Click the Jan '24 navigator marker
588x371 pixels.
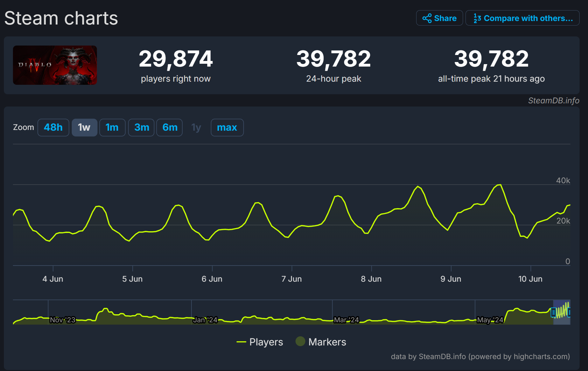pyautogui.click(x=205, y=320)
